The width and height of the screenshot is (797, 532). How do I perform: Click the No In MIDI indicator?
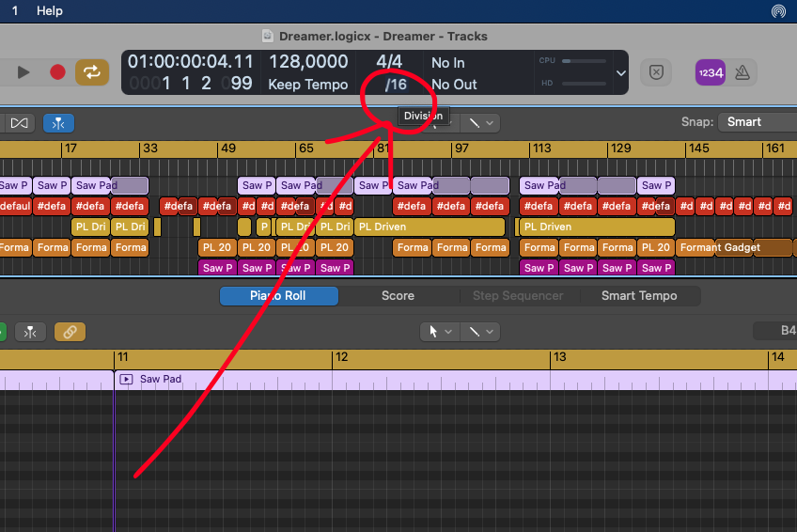(x=447, y=63)
